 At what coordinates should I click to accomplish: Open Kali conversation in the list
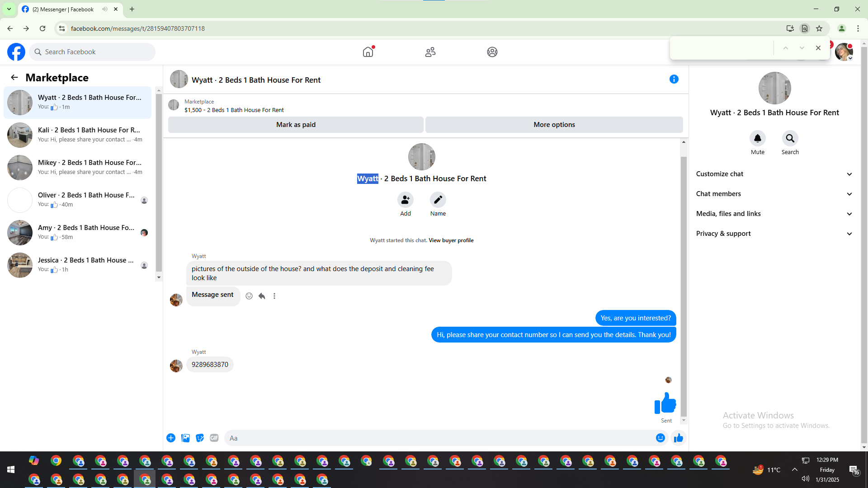coord(78,135)
